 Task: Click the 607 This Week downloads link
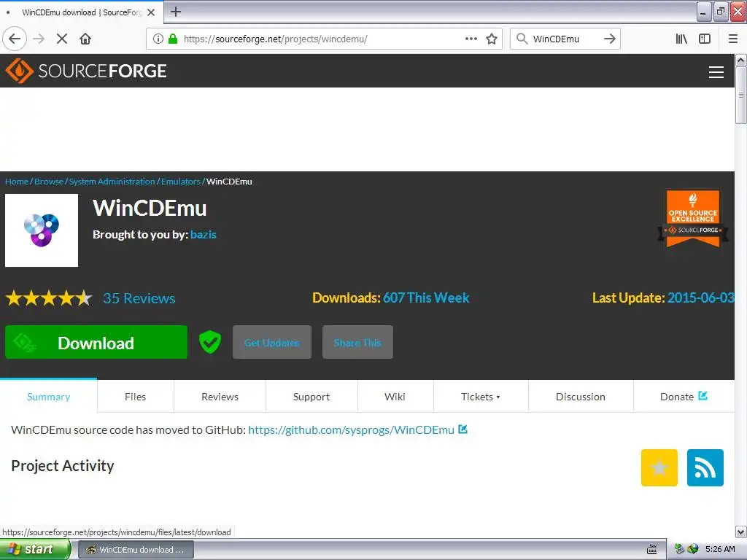pos(426,297)
